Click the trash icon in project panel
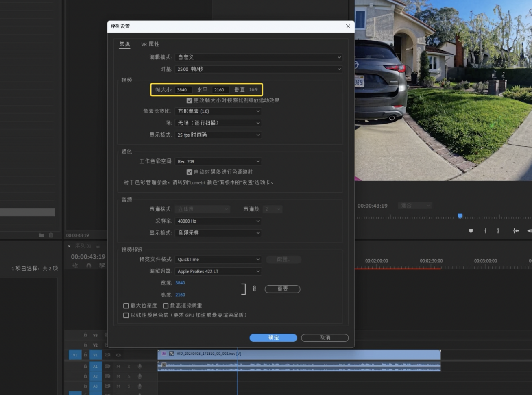This screenshot has width=532, height=395. point(51,235)
